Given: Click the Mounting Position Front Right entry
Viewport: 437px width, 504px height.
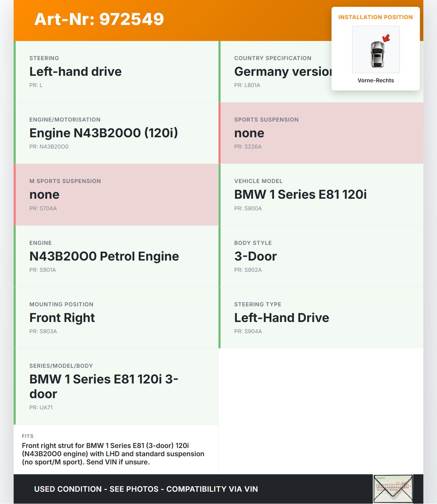Looking at the screenshot, I should pos(62,318).
